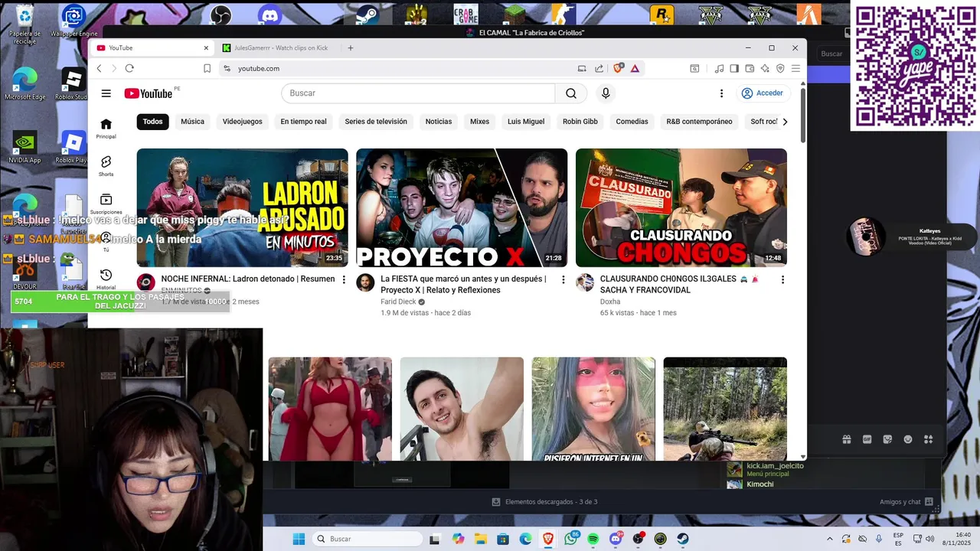
Task: Open YouTube settings three-dot menu near Acceder
Action: click(x=721, y=93)
